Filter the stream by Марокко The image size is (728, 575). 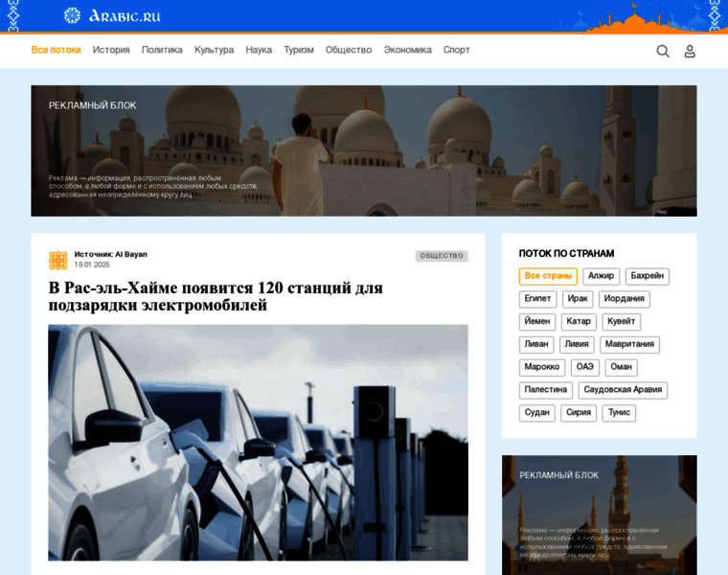click(x=542, y=367)
